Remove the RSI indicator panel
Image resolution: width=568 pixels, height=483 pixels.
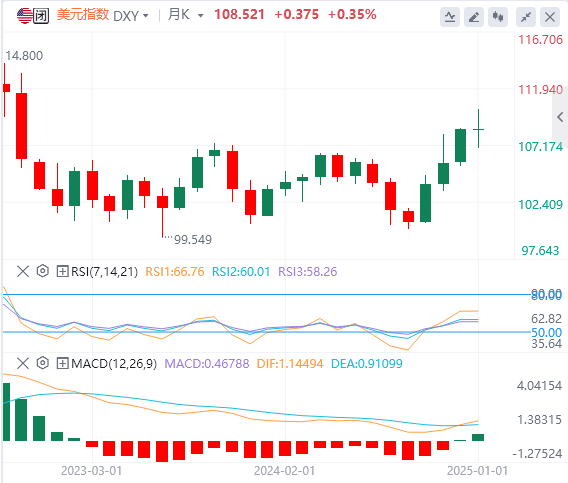(x=23, y=271)
